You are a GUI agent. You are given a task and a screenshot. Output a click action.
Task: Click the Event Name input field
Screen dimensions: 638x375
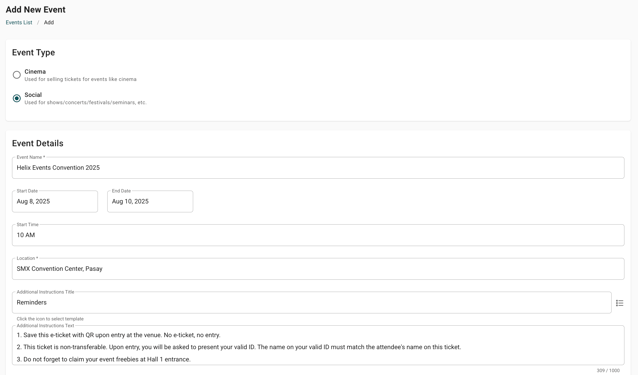318,168
